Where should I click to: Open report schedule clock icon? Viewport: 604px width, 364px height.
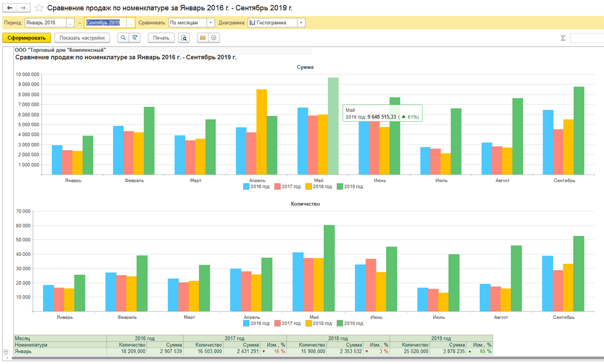215,38
